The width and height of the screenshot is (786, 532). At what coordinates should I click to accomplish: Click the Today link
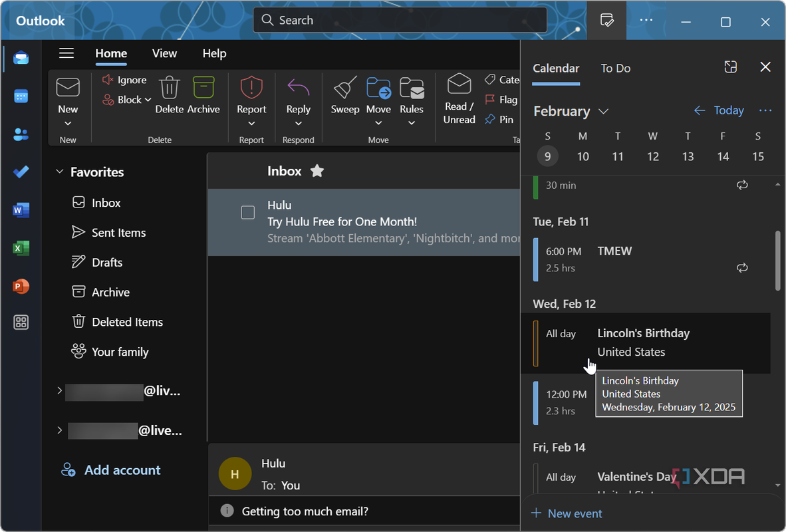click(729, 110)
